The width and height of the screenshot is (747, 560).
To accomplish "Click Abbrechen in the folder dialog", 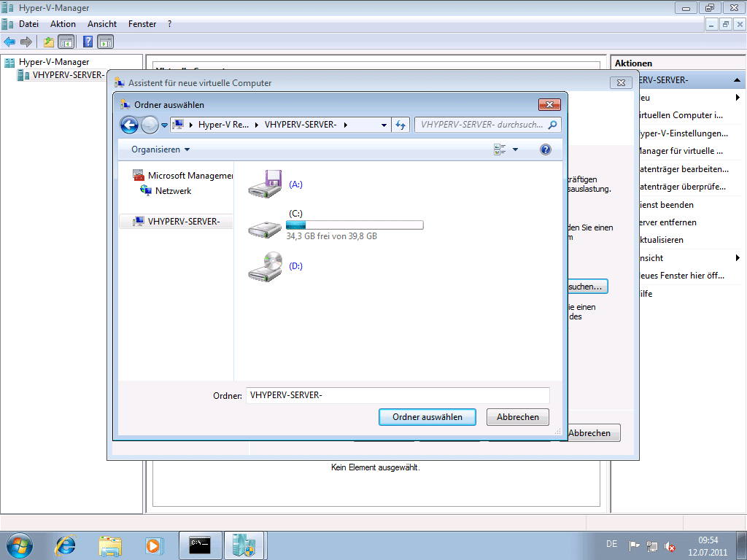I will point(518,417).
